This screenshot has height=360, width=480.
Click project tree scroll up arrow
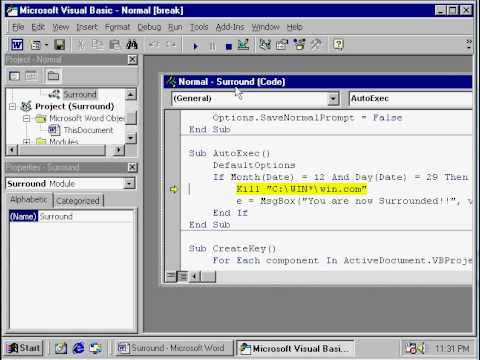pos(131,94)
